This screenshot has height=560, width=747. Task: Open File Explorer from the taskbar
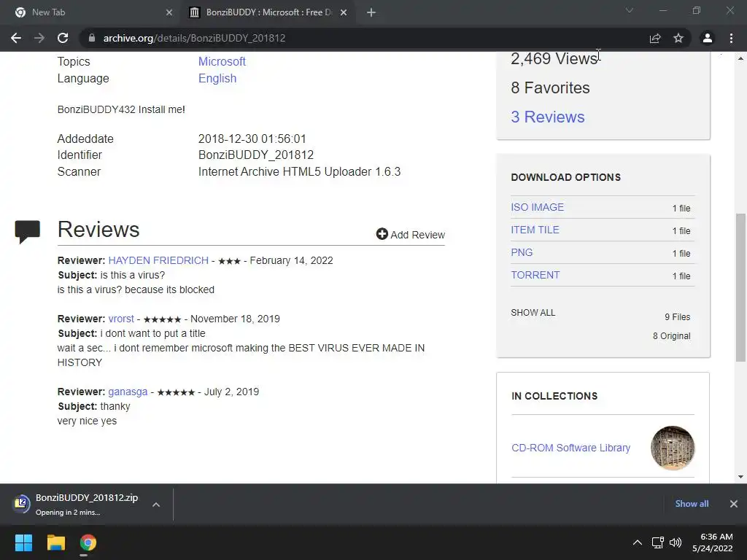[55, 542]
